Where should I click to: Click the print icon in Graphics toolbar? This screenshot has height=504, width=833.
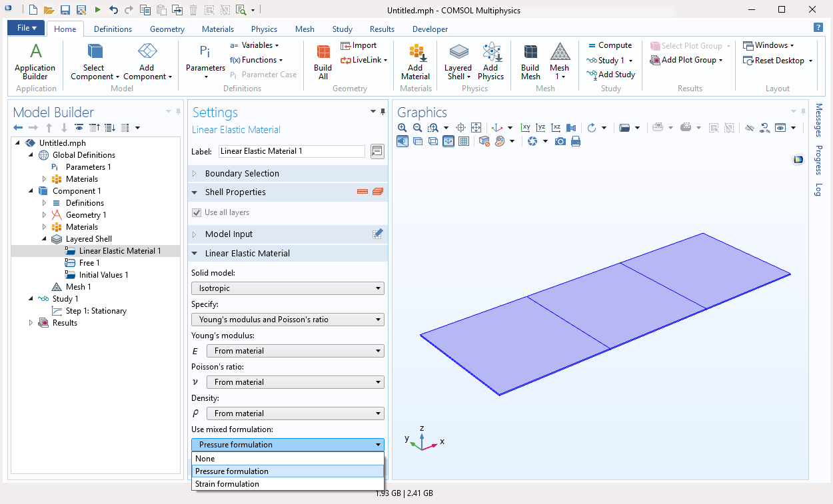click(576, 141)
